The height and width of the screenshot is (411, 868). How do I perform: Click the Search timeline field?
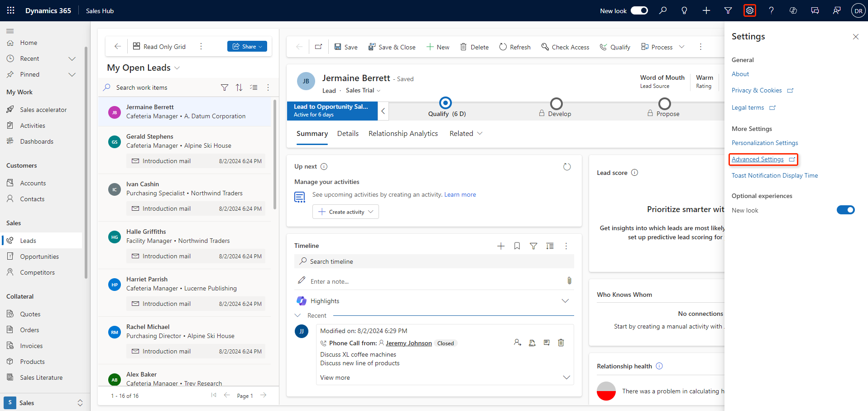coord(434,261)
